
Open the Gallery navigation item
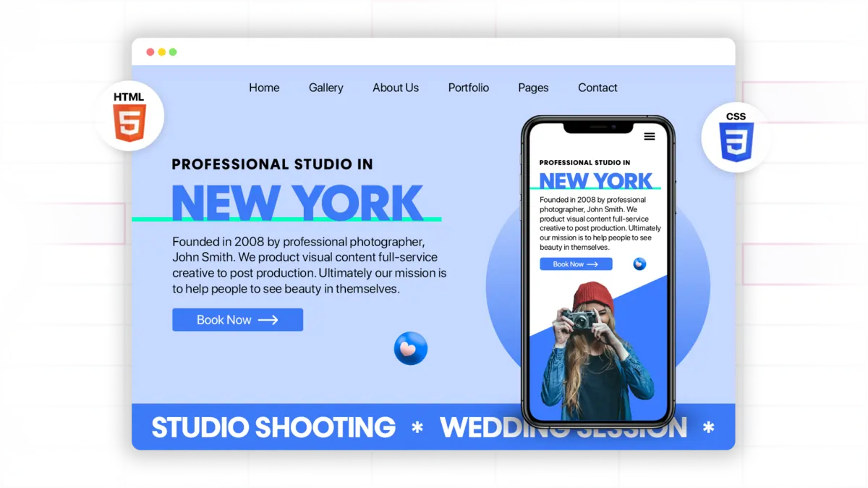click(x=325, y=88)
